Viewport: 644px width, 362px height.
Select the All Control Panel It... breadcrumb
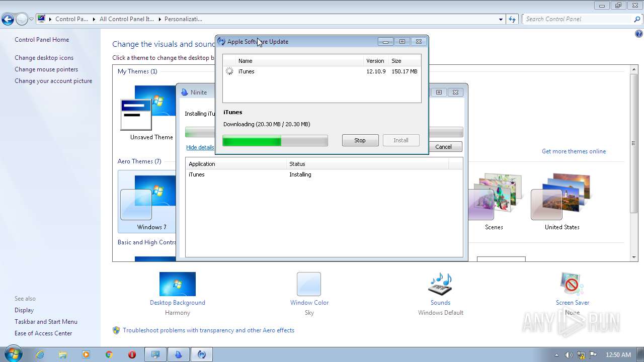click(x=128, y=19)
